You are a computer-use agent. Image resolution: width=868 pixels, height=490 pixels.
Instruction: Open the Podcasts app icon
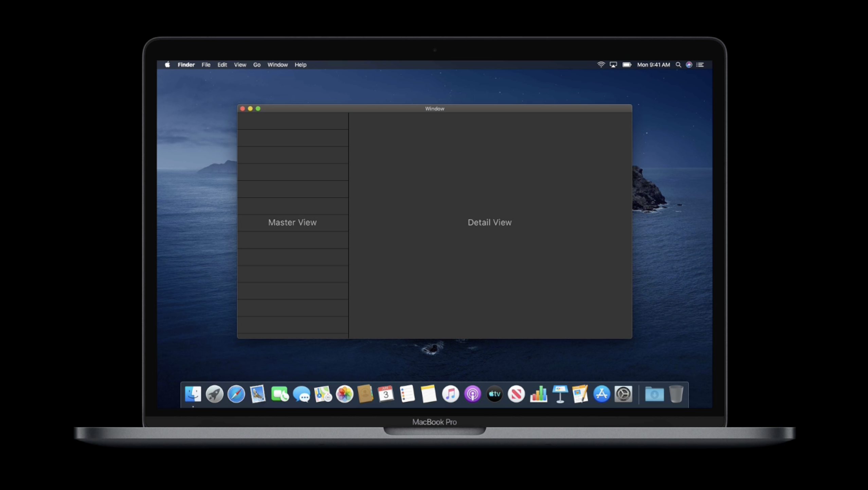pos(472,394)
